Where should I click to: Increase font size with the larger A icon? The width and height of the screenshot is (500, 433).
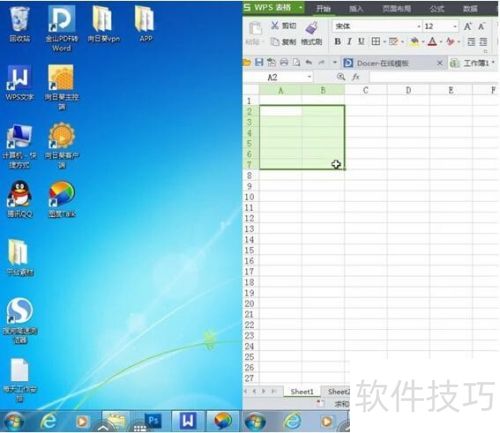pos(468,26)
